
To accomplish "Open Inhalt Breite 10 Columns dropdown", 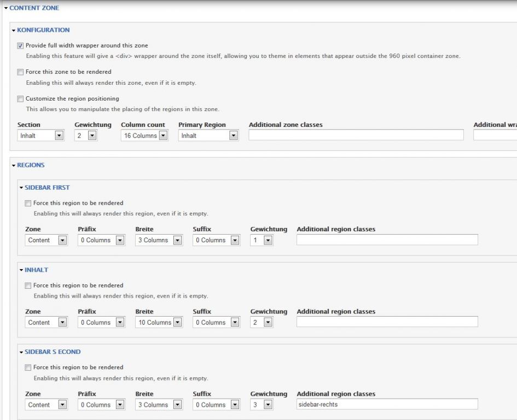I will tap(159, 323).
